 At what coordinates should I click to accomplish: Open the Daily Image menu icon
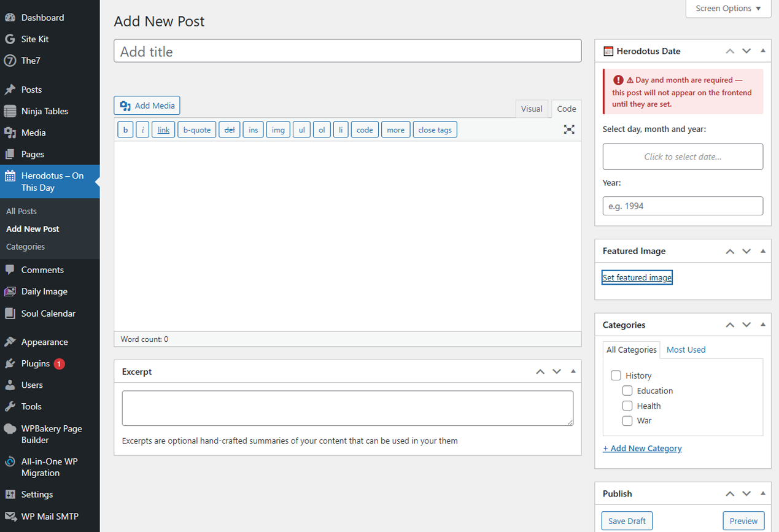pos(10,291)
